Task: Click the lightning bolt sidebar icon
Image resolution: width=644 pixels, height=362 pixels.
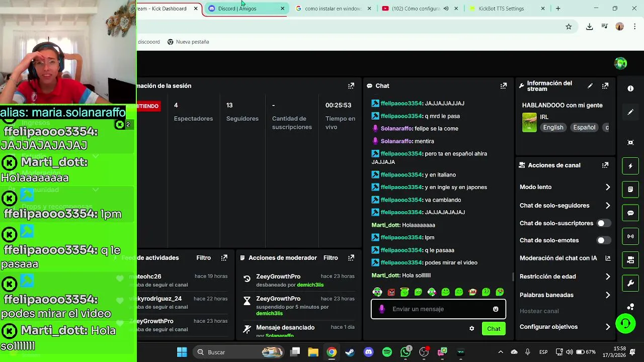Action: point(630,166)
